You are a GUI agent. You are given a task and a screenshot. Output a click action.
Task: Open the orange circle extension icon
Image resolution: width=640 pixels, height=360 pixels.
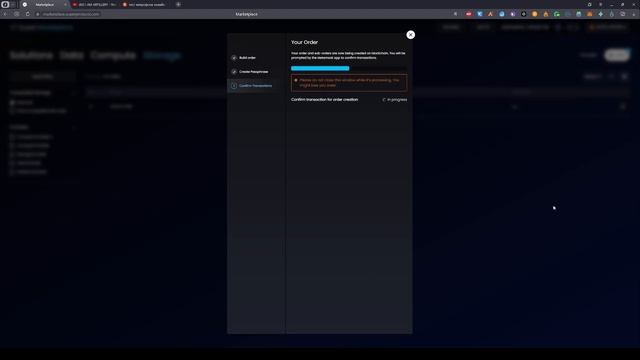click(535, 14)
